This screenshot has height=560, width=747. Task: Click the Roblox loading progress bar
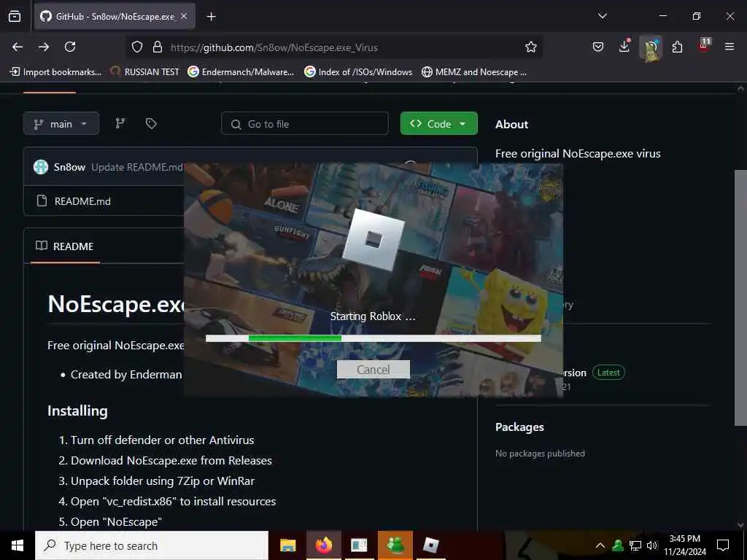pyautogui.click(x=373, y=338)
